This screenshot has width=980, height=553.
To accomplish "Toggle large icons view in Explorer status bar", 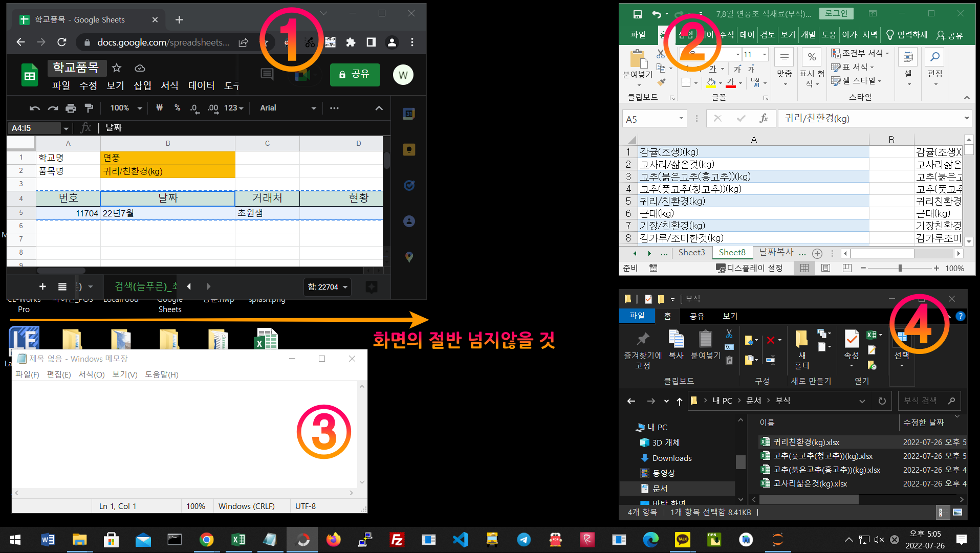I will [957, 512].
